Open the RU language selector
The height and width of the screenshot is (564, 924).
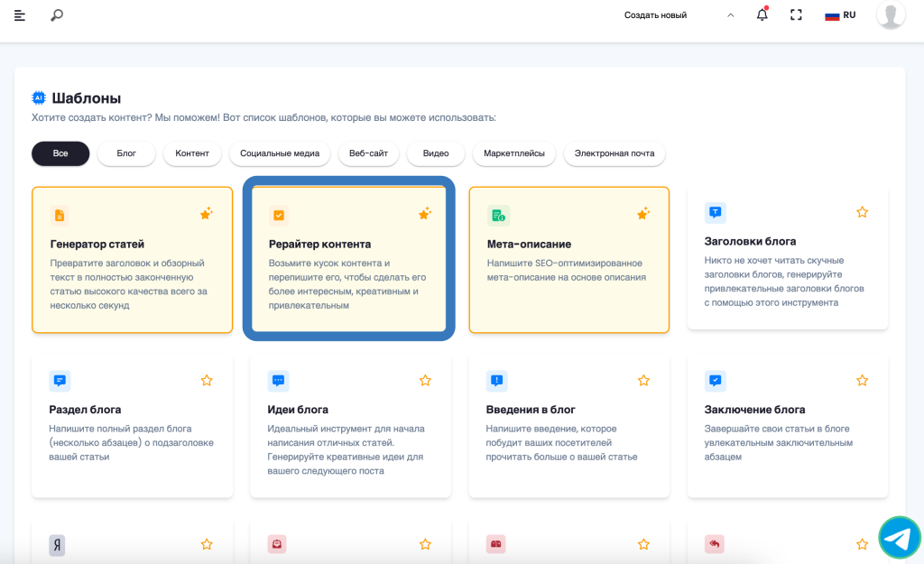[x=840, y=15]
